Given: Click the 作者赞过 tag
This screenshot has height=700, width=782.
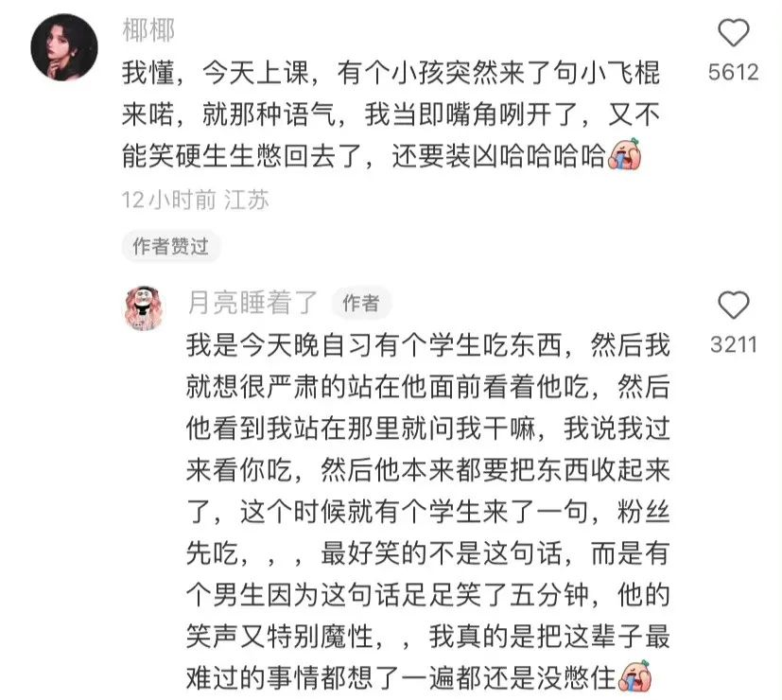Looking at the screenshot, I should click(x=170, y=246).
